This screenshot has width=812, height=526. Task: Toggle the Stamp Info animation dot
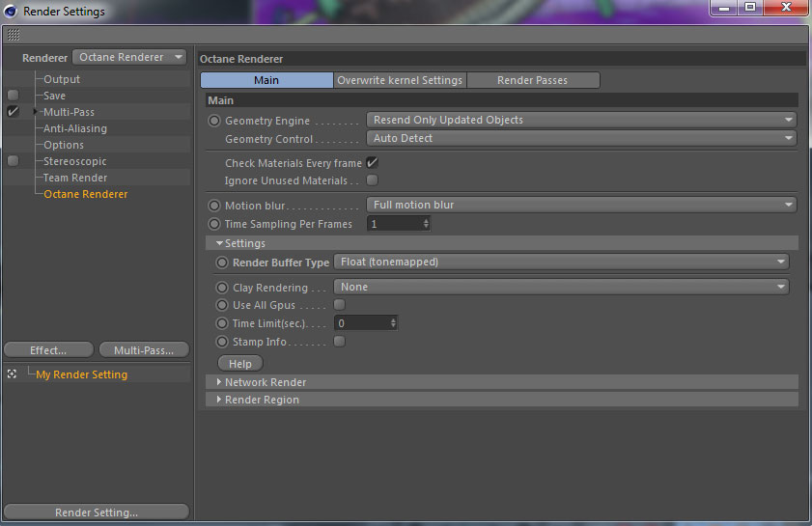[x=222, y=342]
